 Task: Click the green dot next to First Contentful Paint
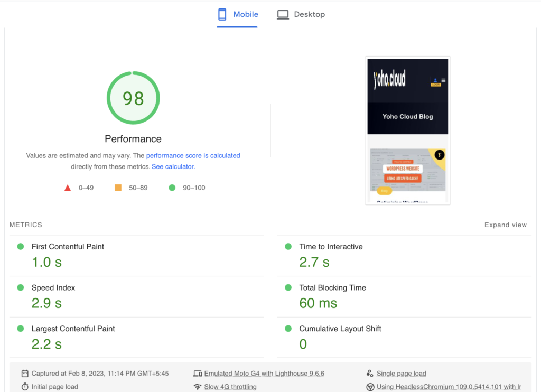pos(21,246)
